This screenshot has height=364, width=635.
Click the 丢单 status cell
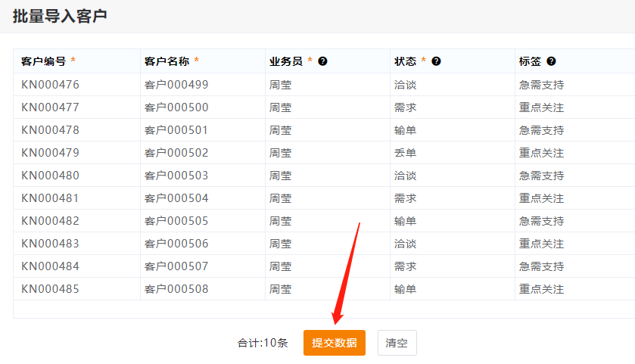pyautogui.click(x=405, y=153)
